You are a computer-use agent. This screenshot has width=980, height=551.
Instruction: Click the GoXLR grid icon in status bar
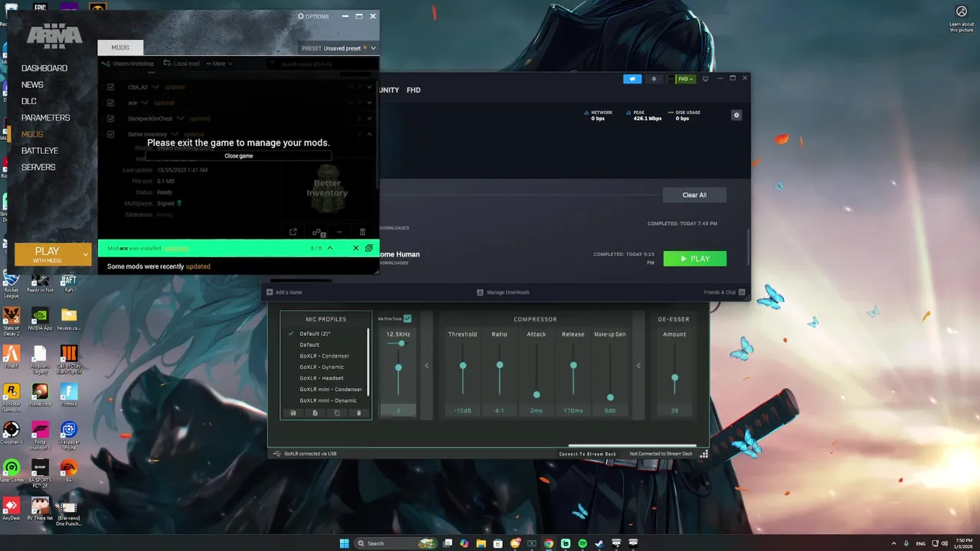point(704,454)
